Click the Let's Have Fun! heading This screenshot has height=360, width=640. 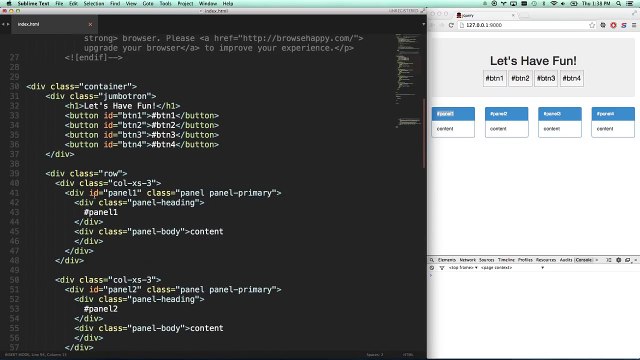pyautogui.click(x=533, y=61)
